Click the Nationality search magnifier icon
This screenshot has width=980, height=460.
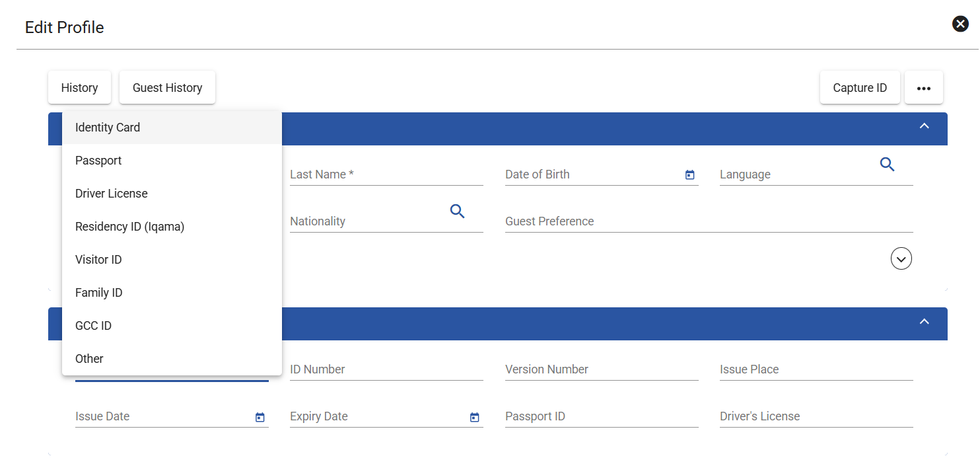(x=457, y=211)
